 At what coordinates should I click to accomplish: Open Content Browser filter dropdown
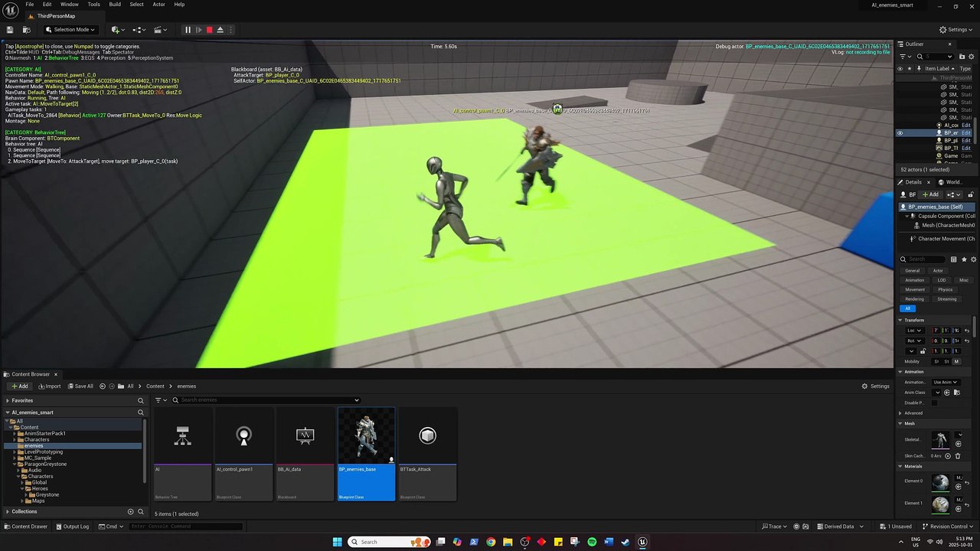click(161, 400)
